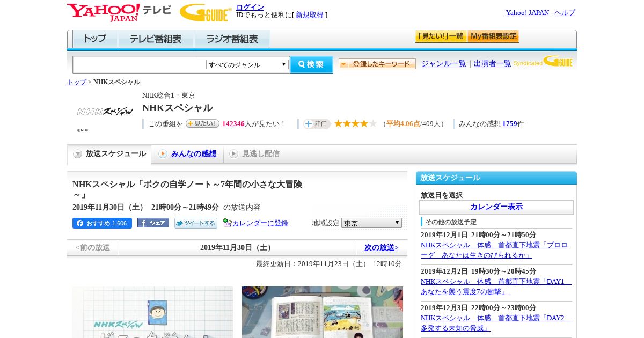644x338 pixels.
Task: Click the 見たい! plus button
Action: point(202,123)
